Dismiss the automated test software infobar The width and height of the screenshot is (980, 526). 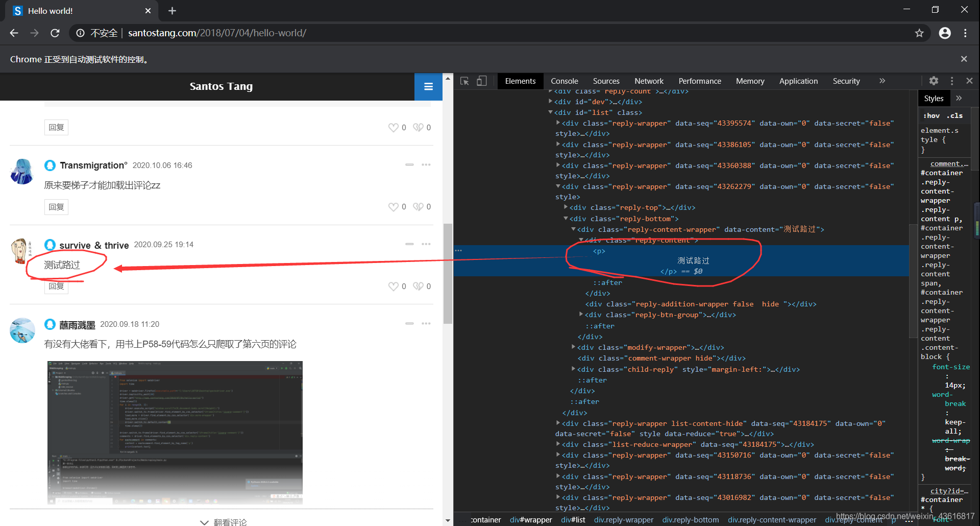(x=964, y=59)
